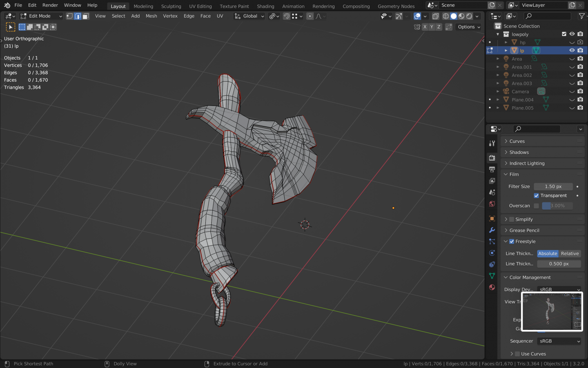The height and width of the screenshot is (368, 588).
Task: Toggle lowpoly collection exclude checkbox
Action: 564,34
